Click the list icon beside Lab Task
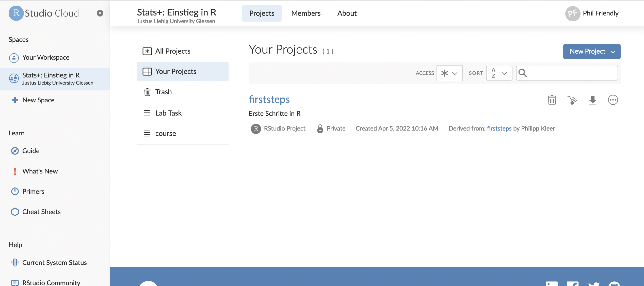 147,113
